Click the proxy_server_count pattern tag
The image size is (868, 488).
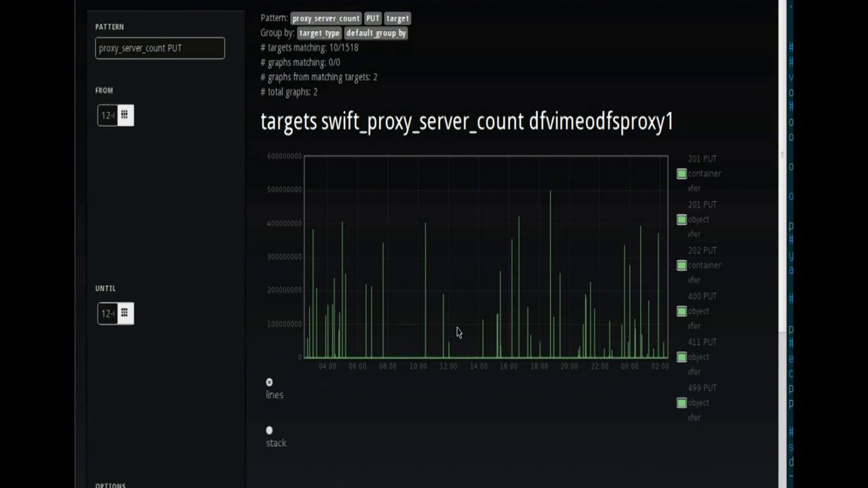pos(326,18)
